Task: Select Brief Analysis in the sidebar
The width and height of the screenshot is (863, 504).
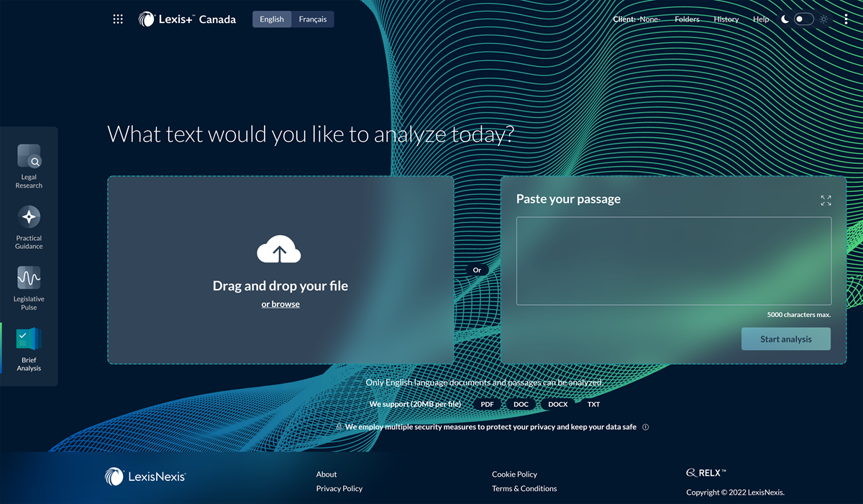Action: (29, 349)
